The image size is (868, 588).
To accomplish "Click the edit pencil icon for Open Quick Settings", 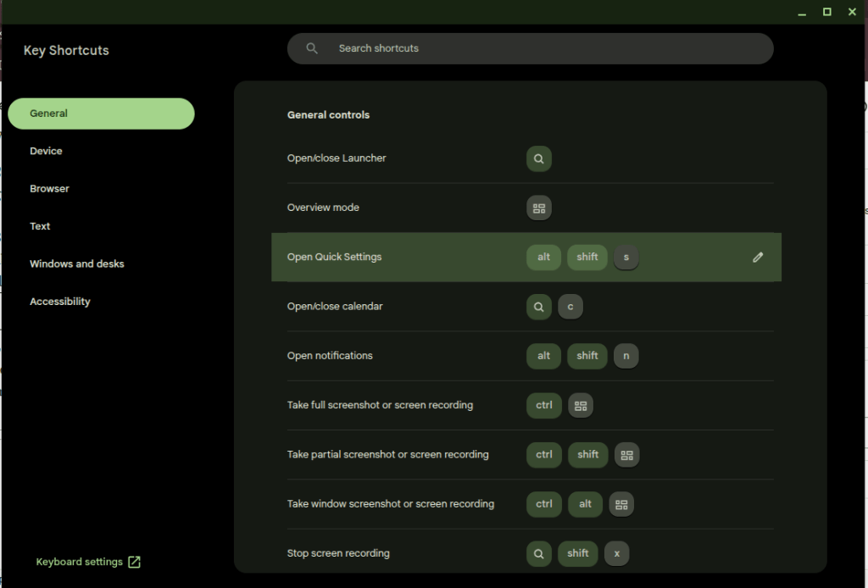I will click(x=758, y=258).
